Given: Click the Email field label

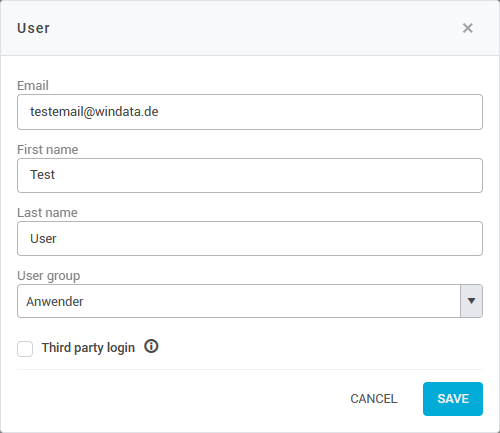Looking at the screenshot, I should coord(33,86).
